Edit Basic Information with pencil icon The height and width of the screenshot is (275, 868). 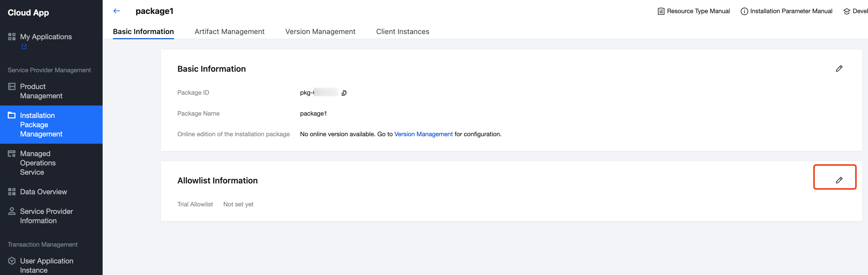pos(839,69)
